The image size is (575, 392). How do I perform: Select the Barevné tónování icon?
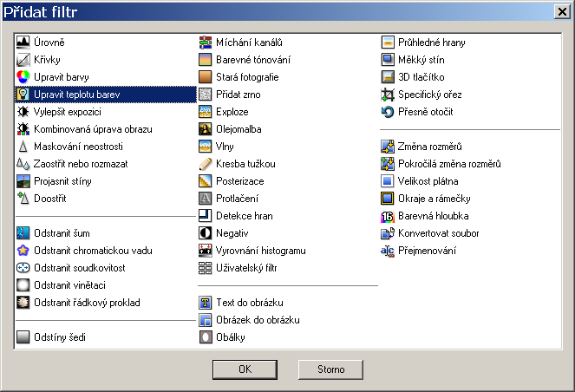click(x=205, y=60)
